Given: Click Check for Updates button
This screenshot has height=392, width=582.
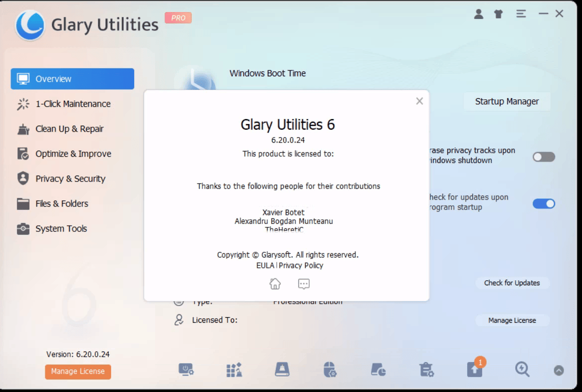Looking at the screenshot, I should coord(512,283).
